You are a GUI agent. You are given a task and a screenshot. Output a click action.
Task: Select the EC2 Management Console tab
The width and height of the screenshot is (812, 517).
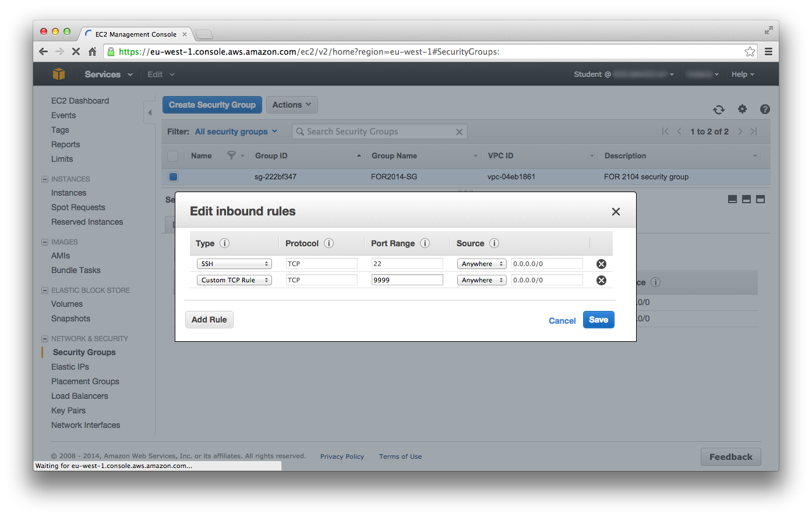136,34
